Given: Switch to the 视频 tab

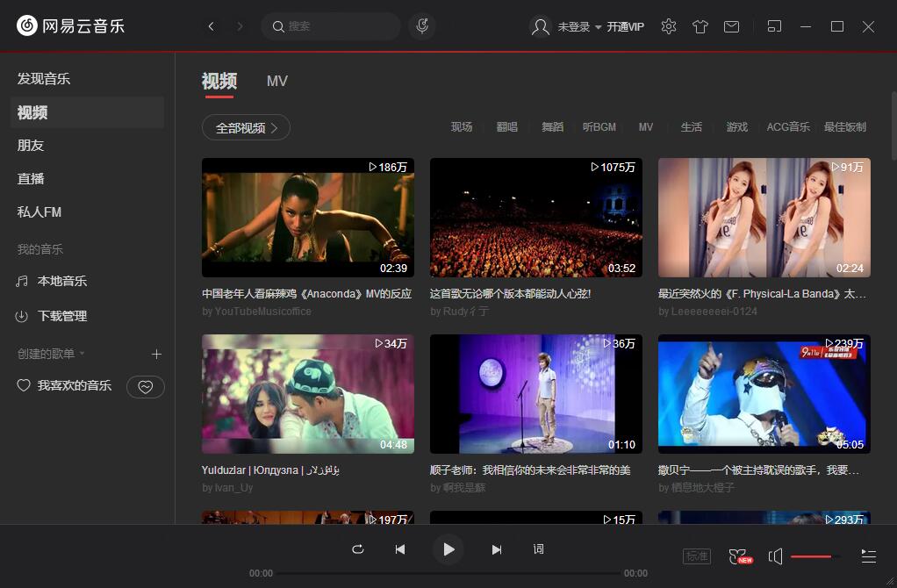Looking at the screenshot, I should click(219, 82).
